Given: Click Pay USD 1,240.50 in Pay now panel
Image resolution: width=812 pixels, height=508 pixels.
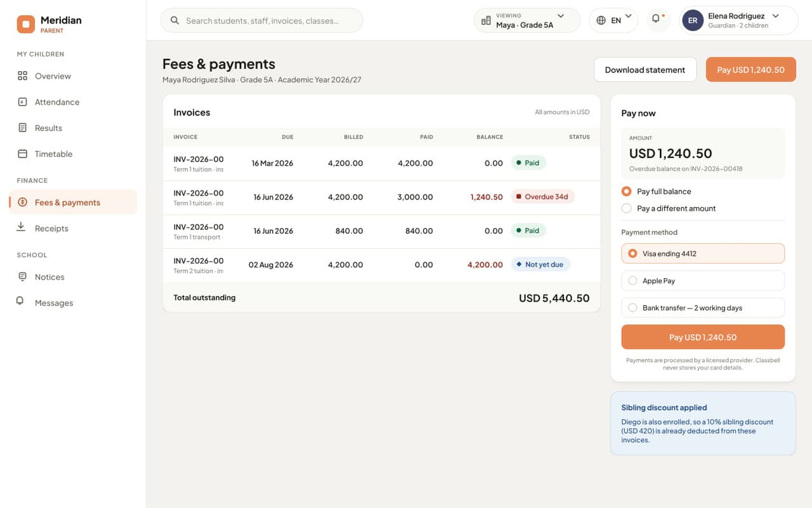Looking at the screenshot, I should tap(703, 337).
